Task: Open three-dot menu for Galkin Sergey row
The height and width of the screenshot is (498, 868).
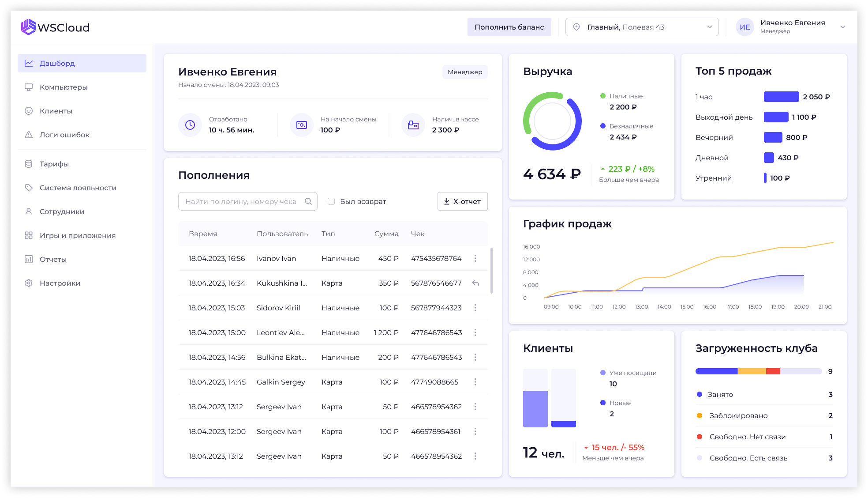Action: pos(475,382)
